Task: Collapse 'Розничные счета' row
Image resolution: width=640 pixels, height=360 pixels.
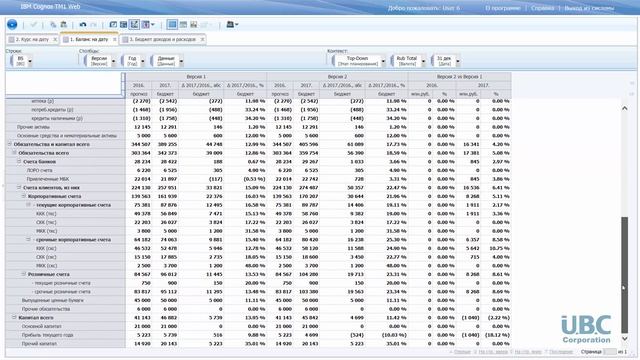Action: click(24, 274)
